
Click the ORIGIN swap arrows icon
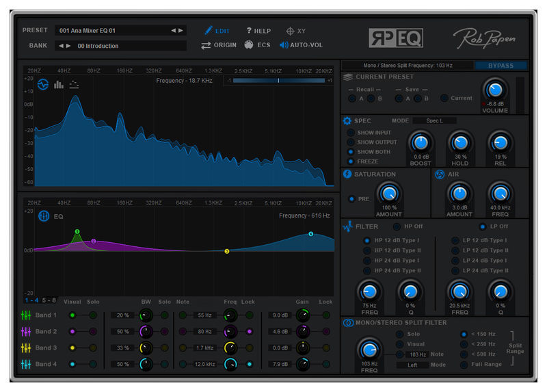(206, 45)
